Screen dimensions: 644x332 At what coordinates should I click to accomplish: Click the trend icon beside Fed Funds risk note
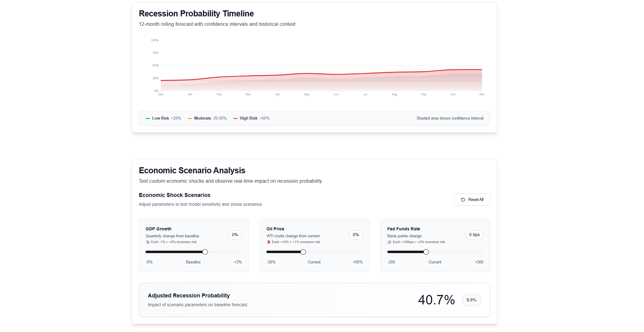[x=389, y=242]
